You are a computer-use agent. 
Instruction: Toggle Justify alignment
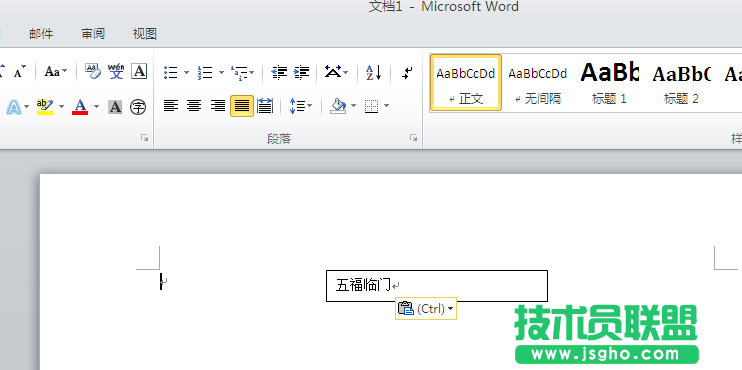pos(242,106)
